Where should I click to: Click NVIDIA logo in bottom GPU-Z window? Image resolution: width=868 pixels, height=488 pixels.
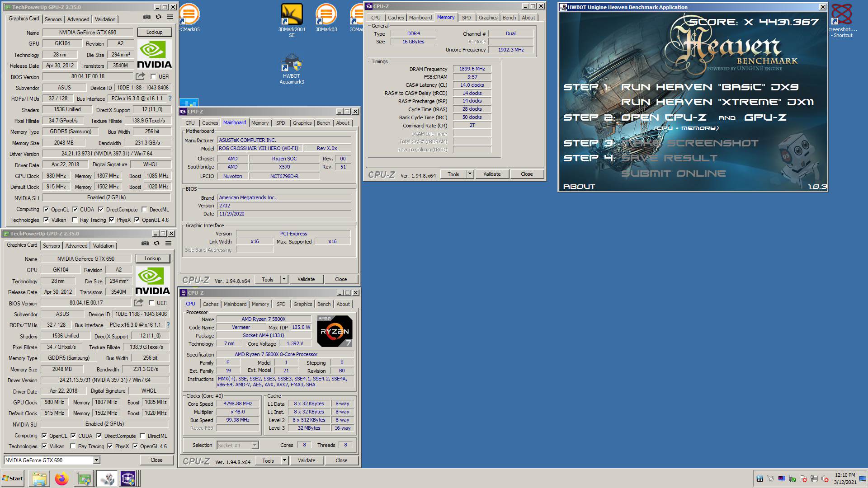pyautogui.click(x=152, y=281)
